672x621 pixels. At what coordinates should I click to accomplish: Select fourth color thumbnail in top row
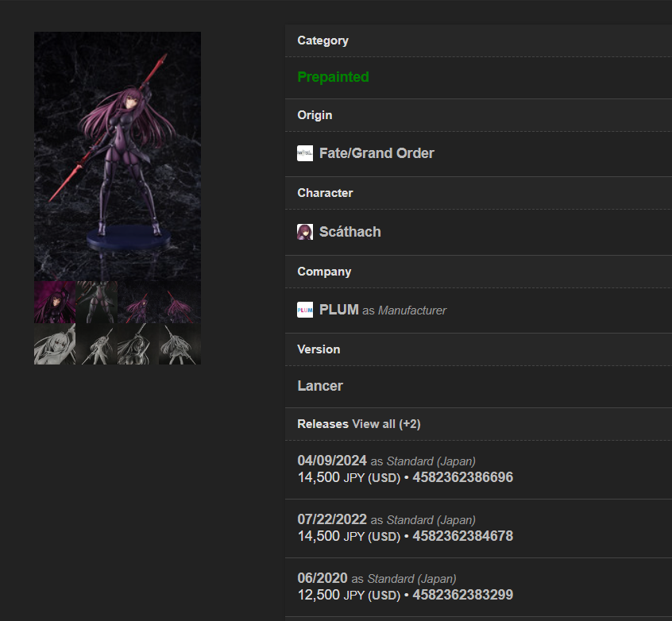(x=180, y=302)
